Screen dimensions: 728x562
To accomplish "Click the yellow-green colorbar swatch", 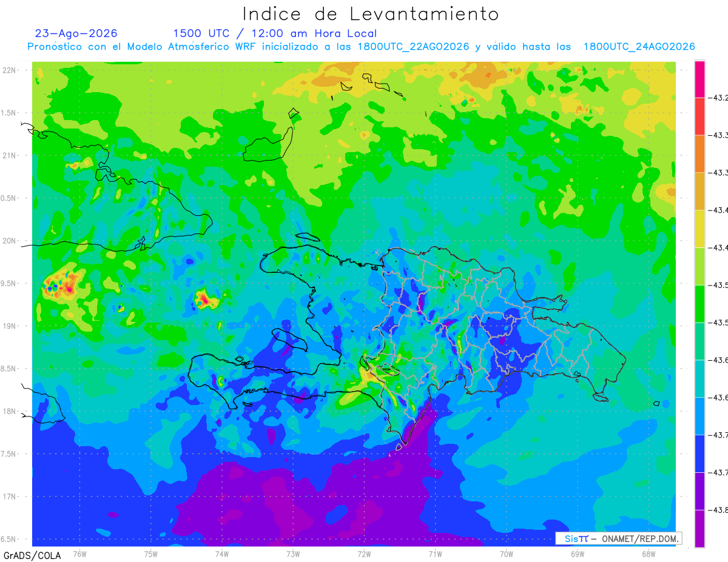I will click(699, 266).
